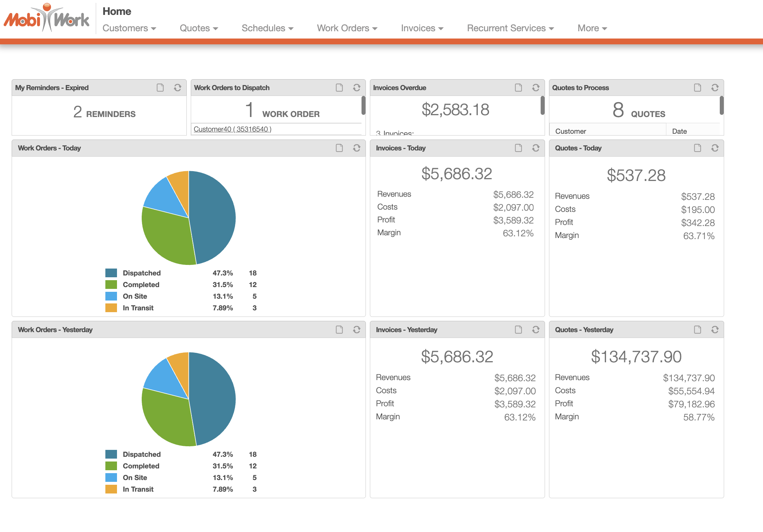
Task: Open the Invoices menu
Action: click(x=422, y=28)
